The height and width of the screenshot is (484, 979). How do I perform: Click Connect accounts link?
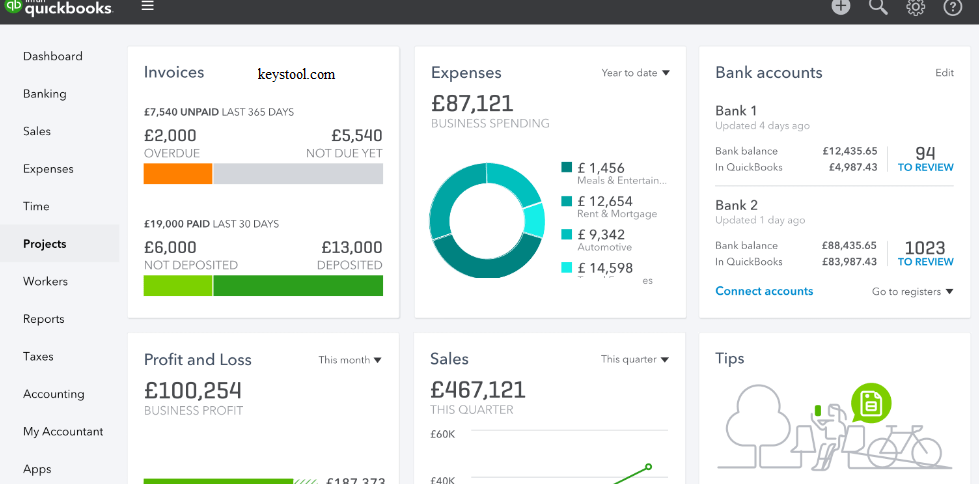click(x=764, y=291)
